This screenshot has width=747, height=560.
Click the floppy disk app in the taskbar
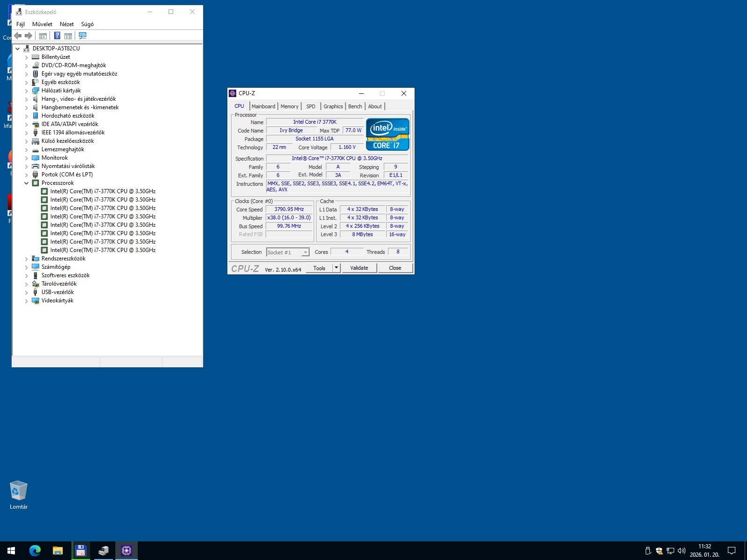80,551
